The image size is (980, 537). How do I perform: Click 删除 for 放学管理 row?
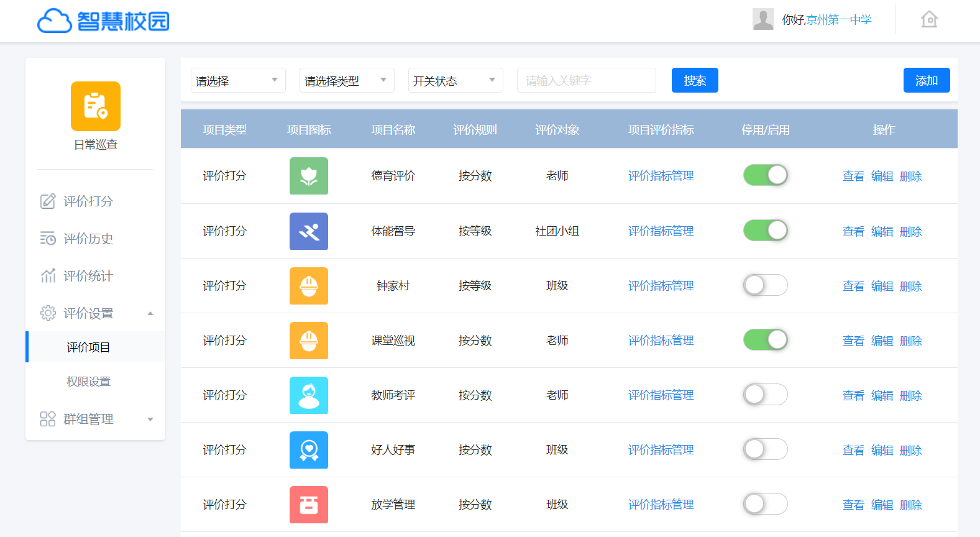(x=911, y=505)
